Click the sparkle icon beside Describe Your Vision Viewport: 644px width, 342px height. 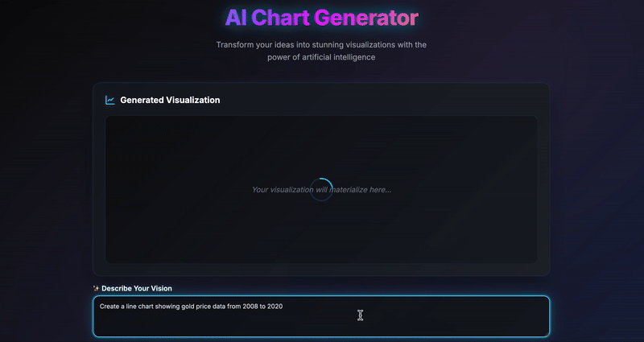(x=96, y=288)
